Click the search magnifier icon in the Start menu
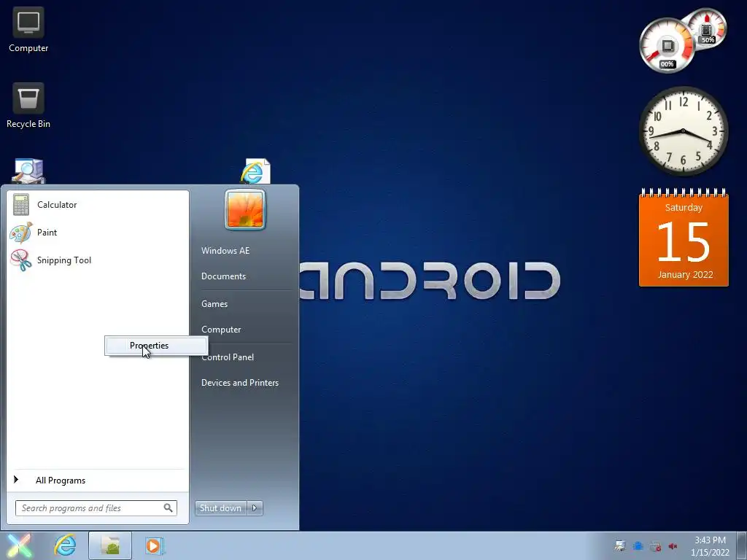Image resolution: width=747 pixels, height=560 pixels. coord(169,508)
